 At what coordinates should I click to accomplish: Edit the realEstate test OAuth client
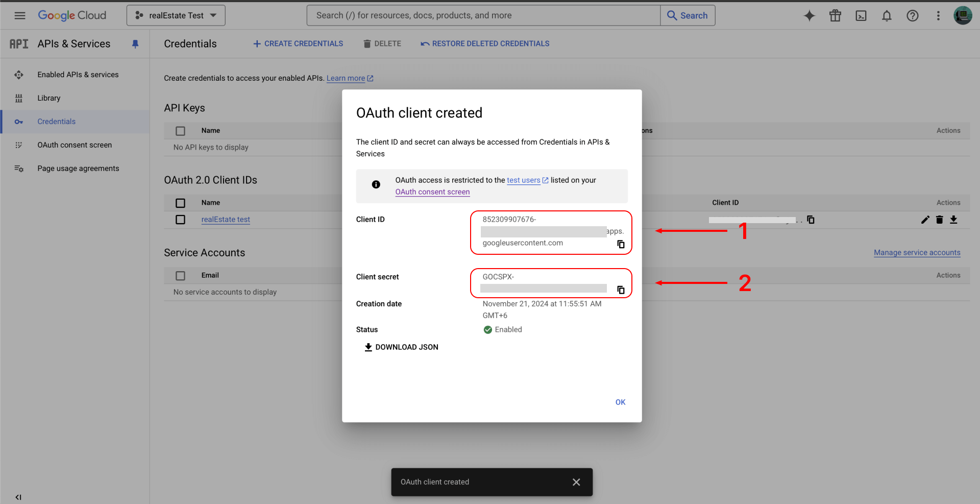click(925, 220)
